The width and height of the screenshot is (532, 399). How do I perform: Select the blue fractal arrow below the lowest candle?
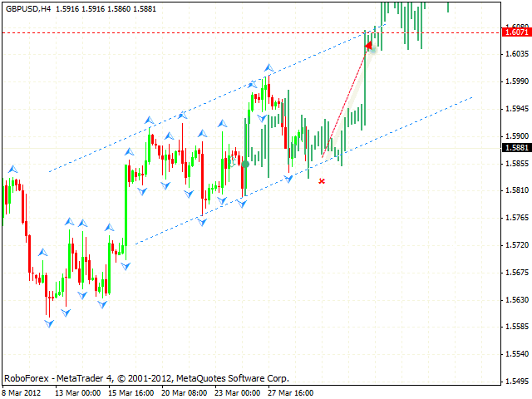point(49,323)
